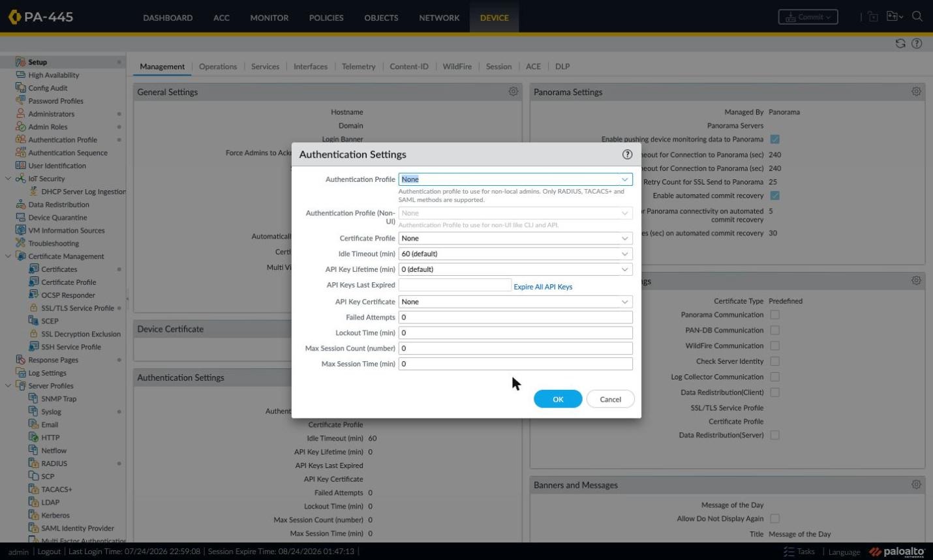Click the PA-445 logo icon

click(14, 17)
